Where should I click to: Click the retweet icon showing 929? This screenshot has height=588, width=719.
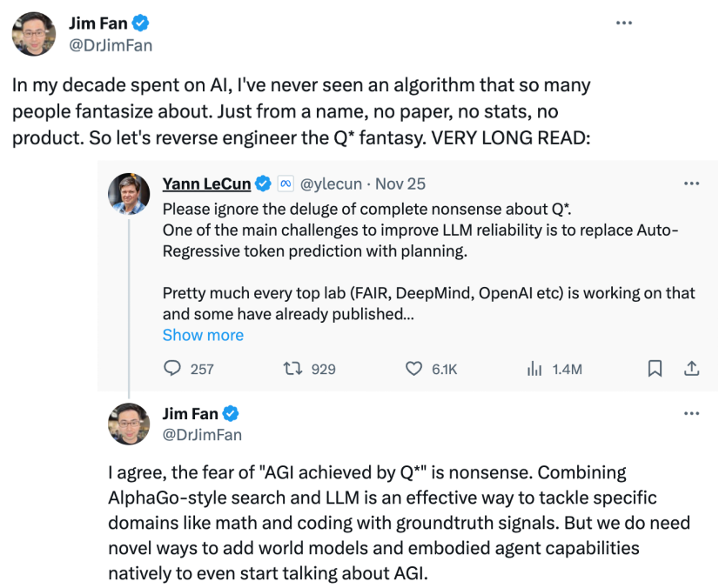[x=294, y=369]
